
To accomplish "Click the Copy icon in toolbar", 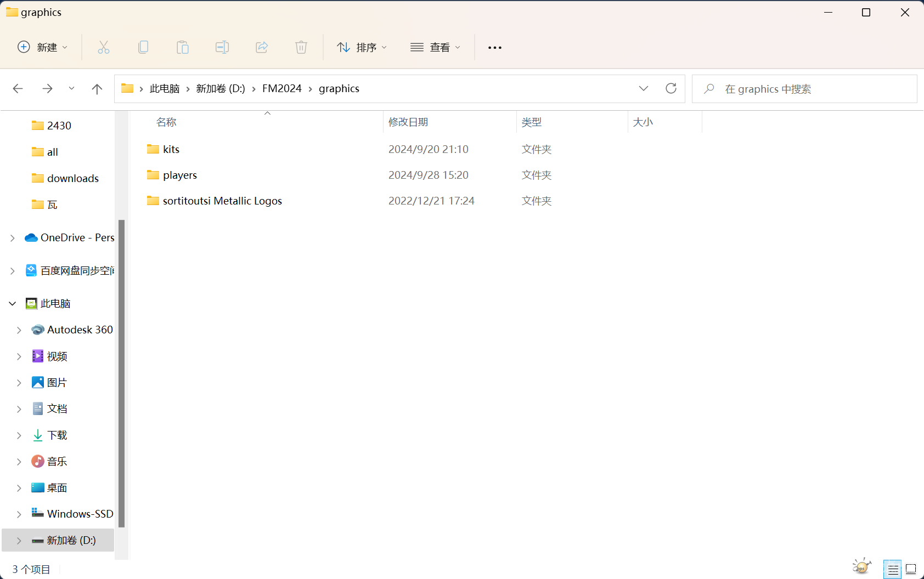I will (x=143, y=47).
